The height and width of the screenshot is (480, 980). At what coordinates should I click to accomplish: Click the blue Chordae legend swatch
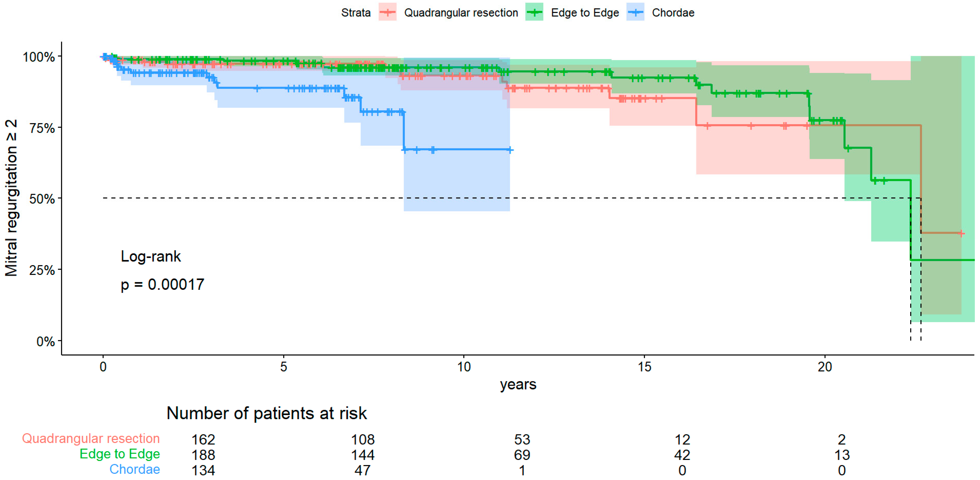click(x=635, y=12)
